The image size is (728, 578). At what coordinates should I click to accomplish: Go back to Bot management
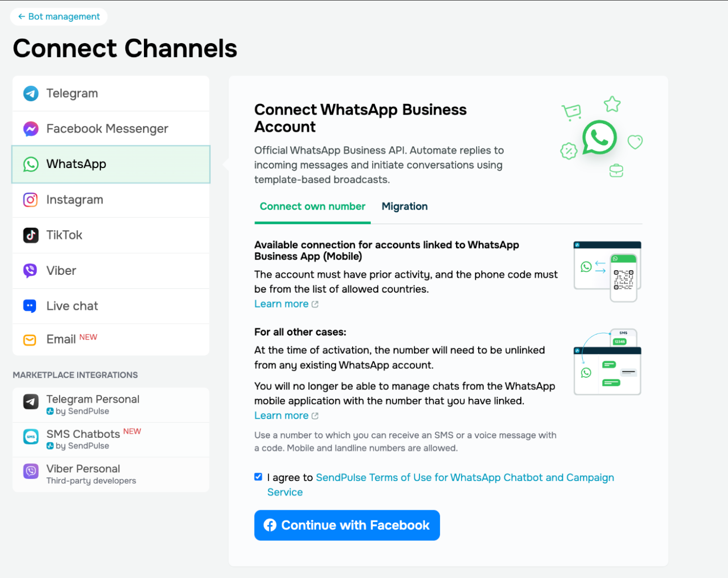[x=59, y=16]
